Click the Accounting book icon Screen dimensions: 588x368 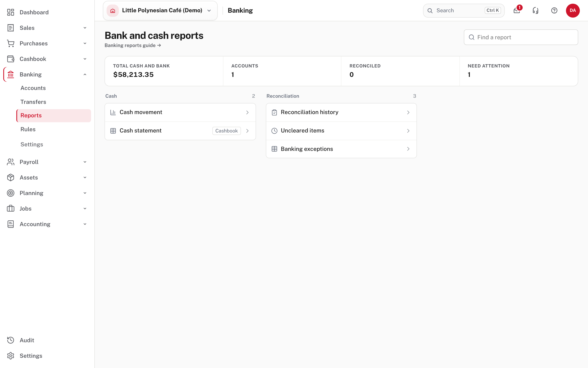[x=10, y=224]
